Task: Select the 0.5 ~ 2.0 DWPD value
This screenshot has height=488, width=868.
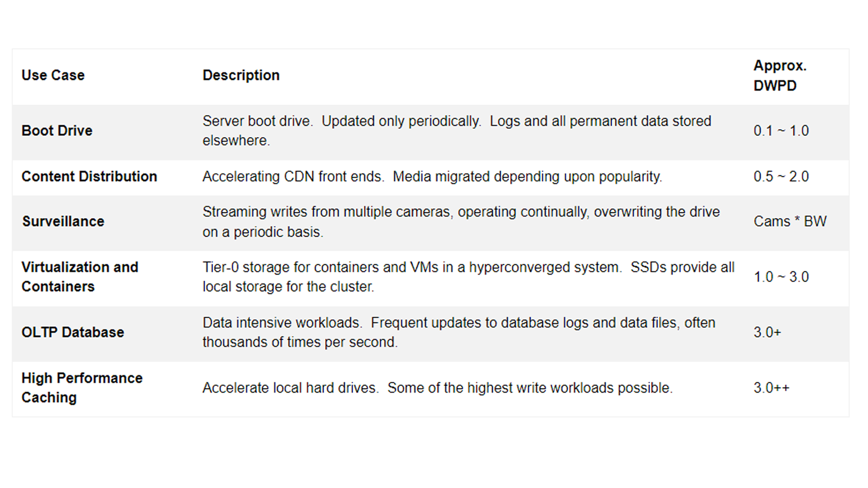Action: point(781,176)
